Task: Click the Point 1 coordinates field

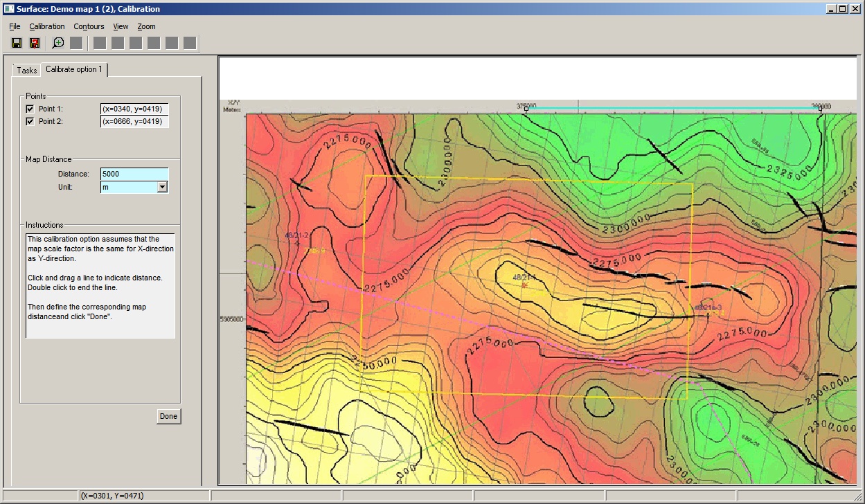Action: tap(134, 109)
